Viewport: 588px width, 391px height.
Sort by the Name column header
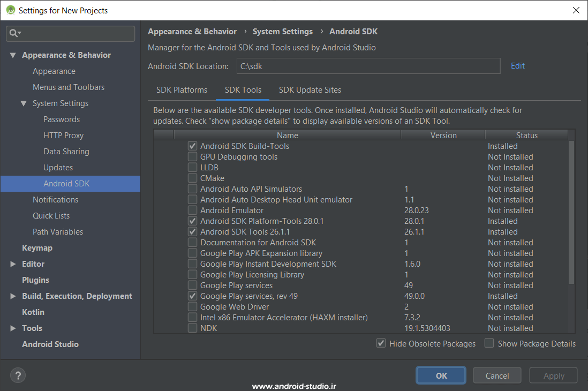click(x=287, y=135)
